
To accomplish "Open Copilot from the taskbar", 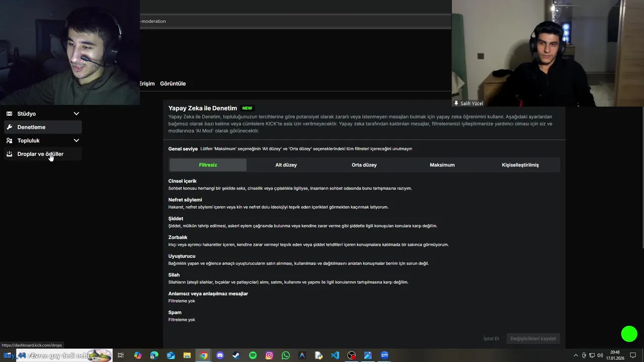I will (137, 355).
